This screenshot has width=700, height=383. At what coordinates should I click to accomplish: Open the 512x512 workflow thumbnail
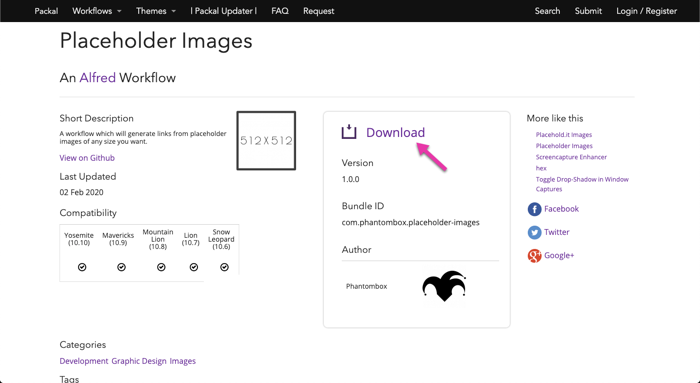pos(266,141)
